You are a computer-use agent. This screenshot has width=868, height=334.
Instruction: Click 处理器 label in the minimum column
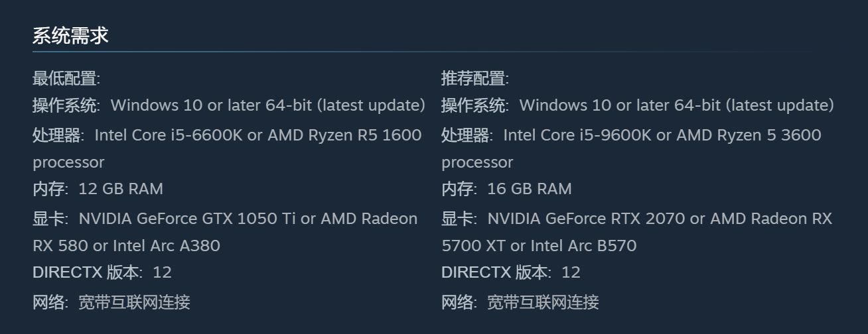[x=57, y=135]
